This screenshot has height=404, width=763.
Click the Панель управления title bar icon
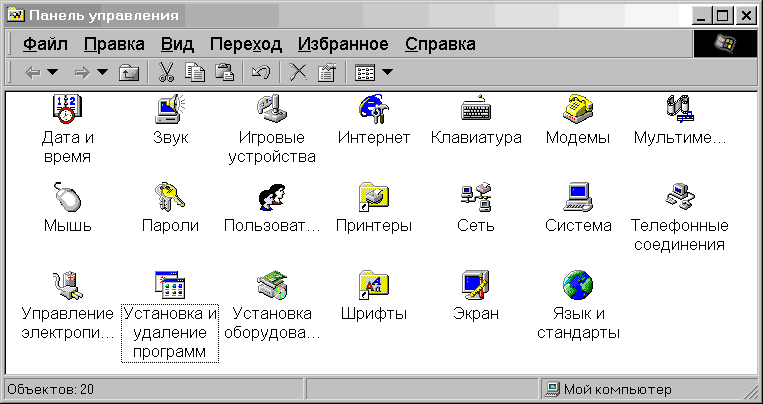(x=16, y=15)
